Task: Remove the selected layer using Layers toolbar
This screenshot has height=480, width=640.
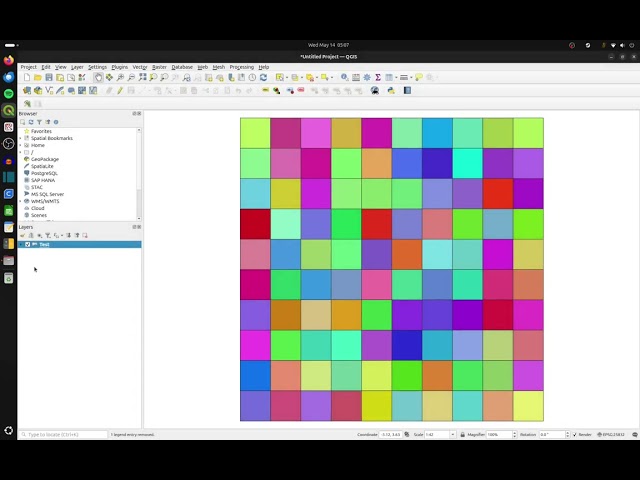Action: click(85, 235)
